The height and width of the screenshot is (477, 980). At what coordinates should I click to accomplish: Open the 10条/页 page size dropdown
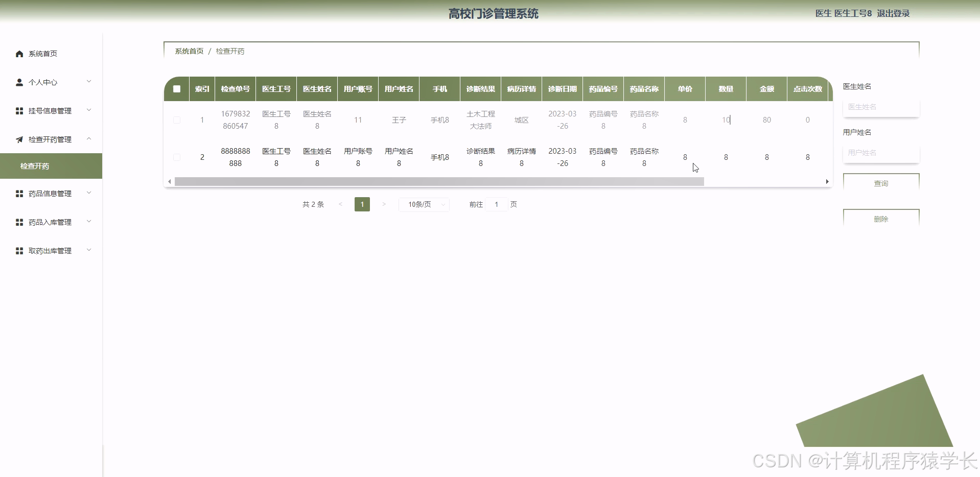424,204
